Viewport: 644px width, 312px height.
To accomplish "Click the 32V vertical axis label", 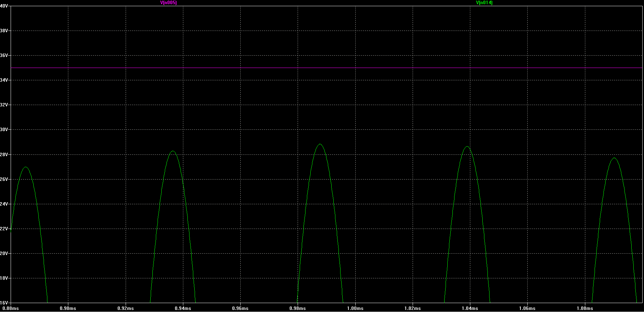I will (4, 105).
